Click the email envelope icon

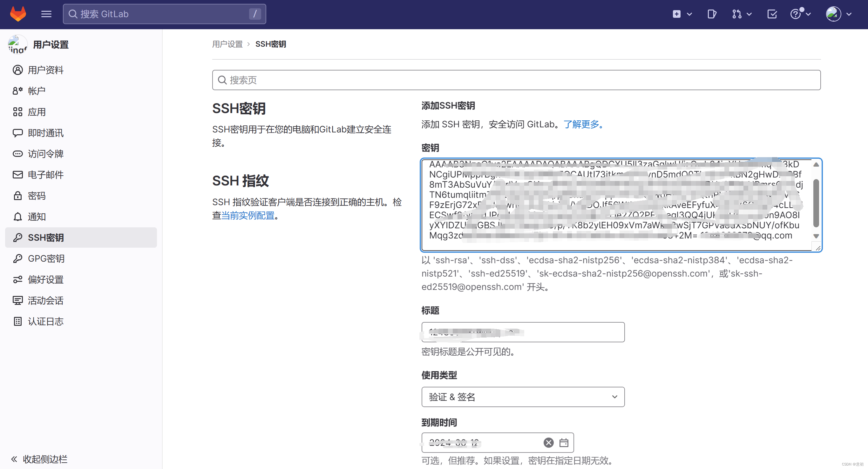pos(17,175)
